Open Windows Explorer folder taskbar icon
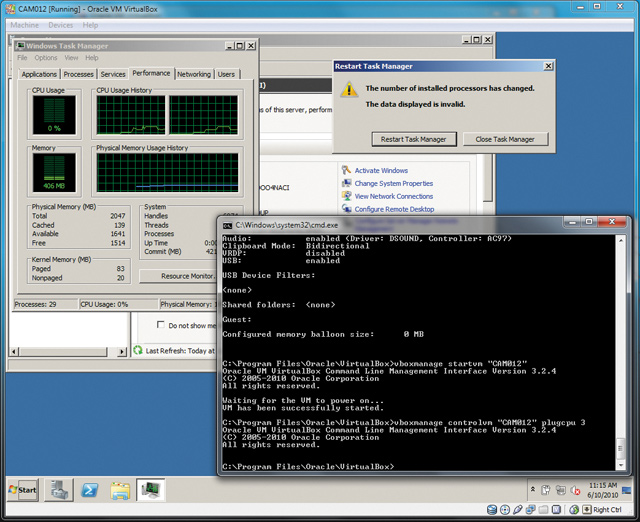Screen dimensions: 640x522 click(x=120, y=490)
